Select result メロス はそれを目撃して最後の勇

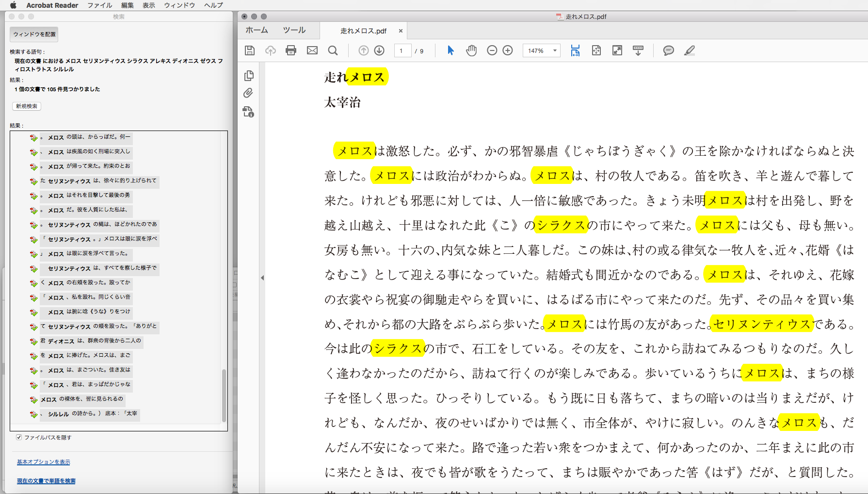(86, 196)
